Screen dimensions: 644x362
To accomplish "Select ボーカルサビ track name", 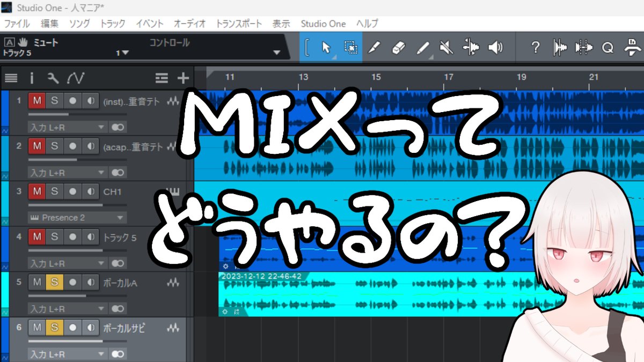I will tap(123, 327).
